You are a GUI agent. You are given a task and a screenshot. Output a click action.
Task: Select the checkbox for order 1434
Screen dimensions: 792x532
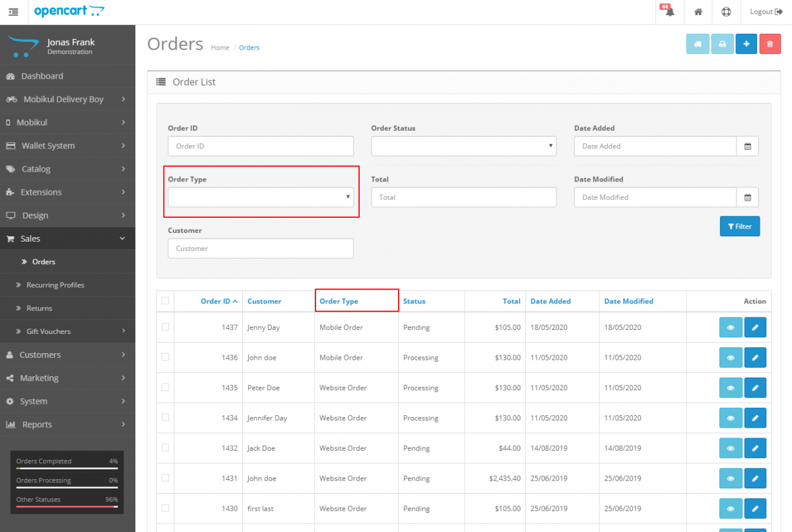(165, 417)
